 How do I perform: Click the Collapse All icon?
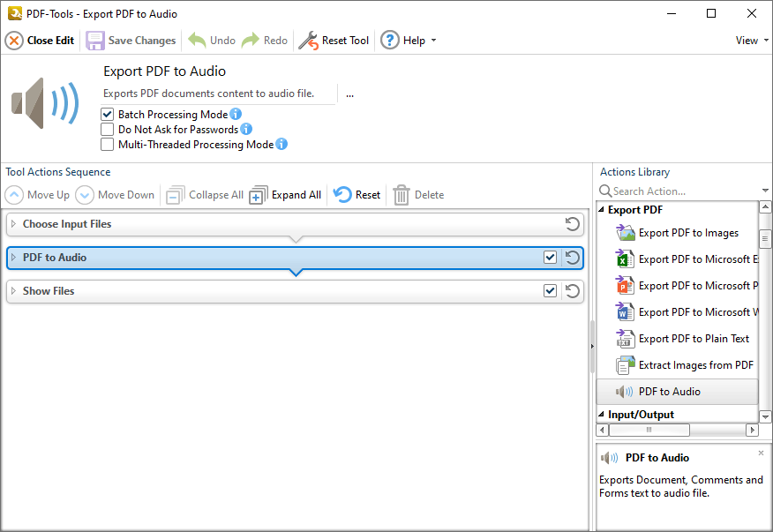pos(175,195)
